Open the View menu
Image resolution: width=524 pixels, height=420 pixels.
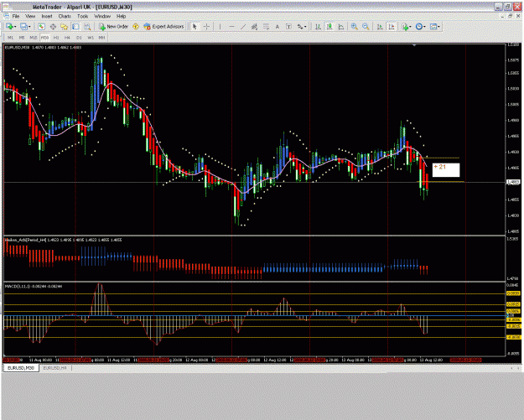pos(30,16)
